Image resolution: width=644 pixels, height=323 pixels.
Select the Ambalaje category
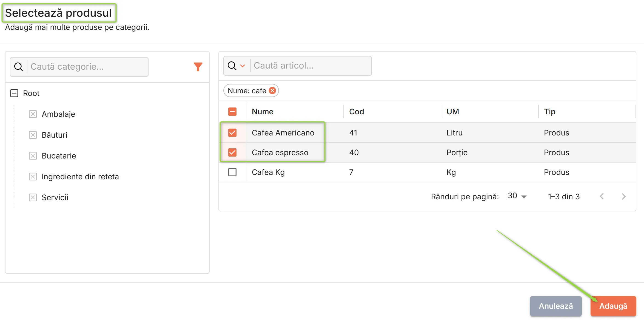click(x=58, y=114)
